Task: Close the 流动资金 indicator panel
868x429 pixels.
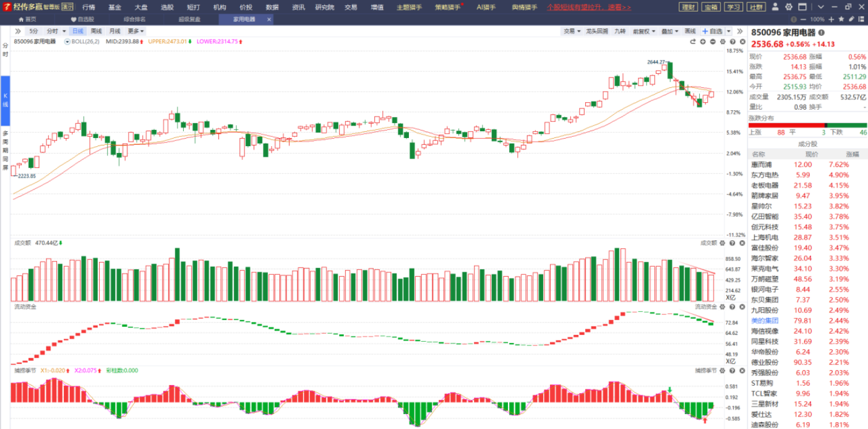Action: (x=741, y=306)
